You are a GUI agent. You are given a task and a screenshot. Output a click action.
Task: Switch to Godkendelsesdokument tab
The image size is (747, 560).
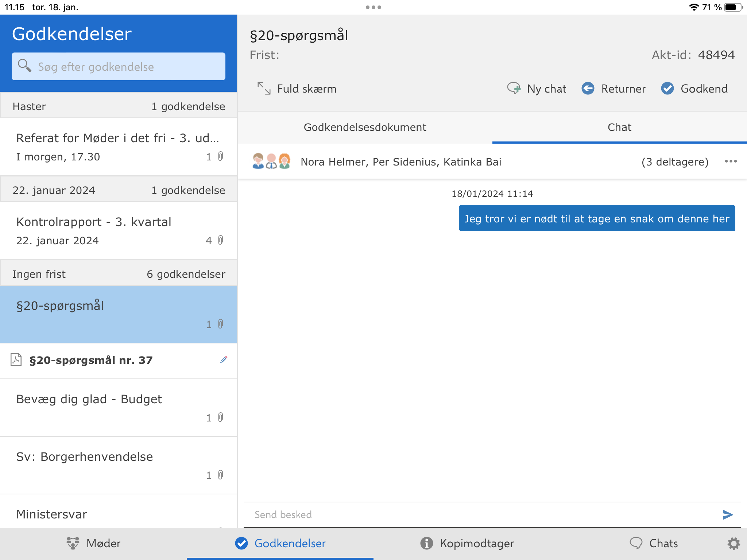click(x=365, y=127)
